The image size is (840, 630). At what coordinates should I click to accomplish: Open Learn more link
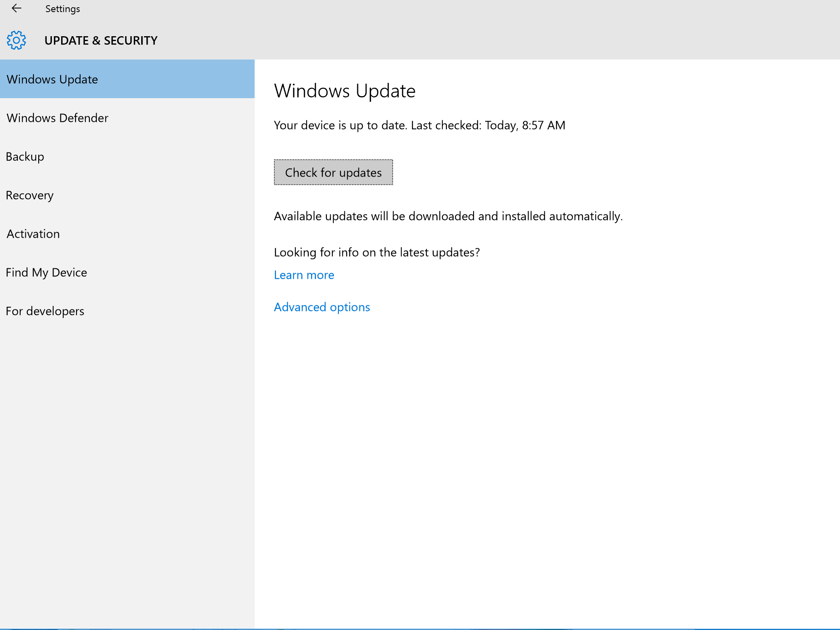tap(304, 275)
